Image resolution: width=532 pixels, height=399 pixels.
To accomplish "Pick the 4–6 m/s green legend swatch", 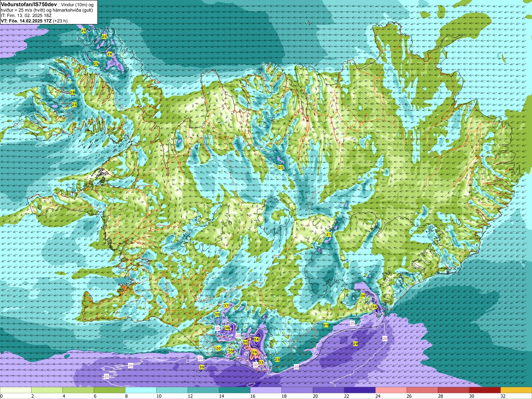I will (x=78, y=390).
